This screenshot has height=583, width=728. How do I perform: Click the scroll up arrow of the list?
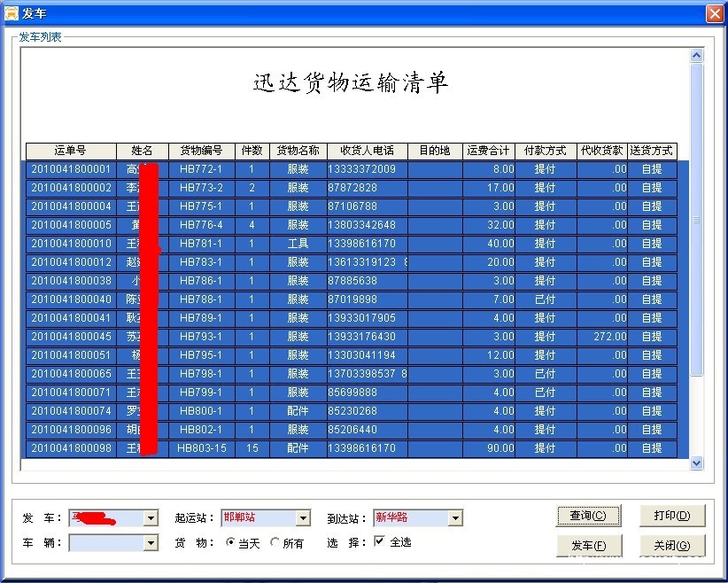696,56
